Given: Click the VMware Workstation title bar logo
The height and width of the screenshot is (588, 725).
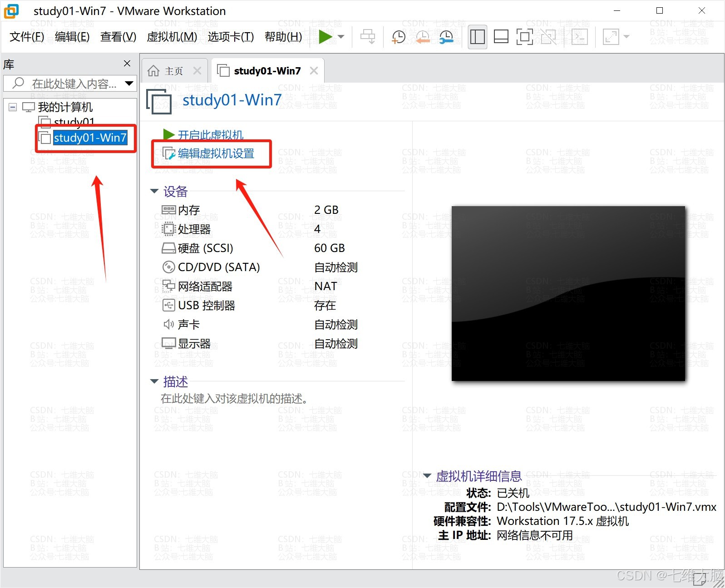Looking at the screenshot, I should click(x=11, y=11).
